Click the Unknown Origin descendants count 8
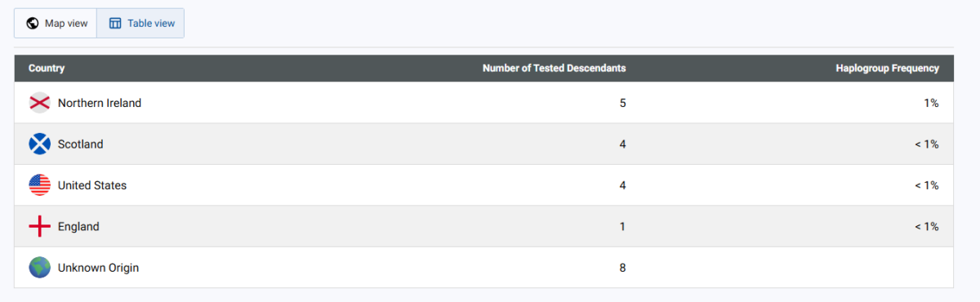This screenshot has width=980, height=302. coord(622,268)
